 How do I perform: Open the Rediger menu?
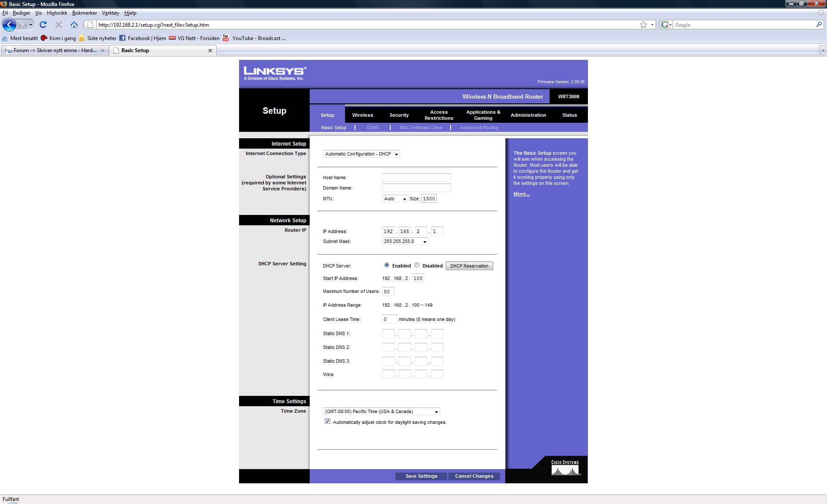[x=22, y=13]
